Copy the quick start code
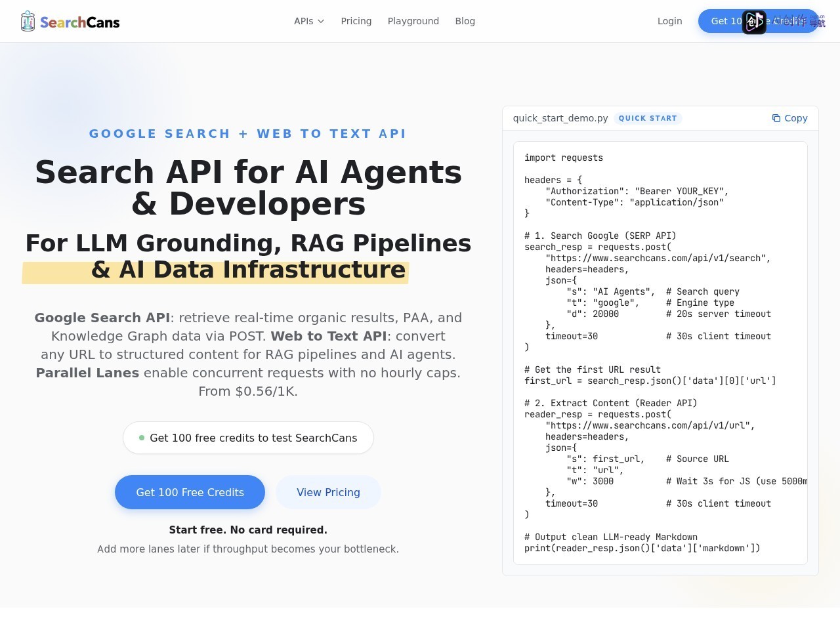The width and height of the screenshot is (840, 630). click(789, 118)
